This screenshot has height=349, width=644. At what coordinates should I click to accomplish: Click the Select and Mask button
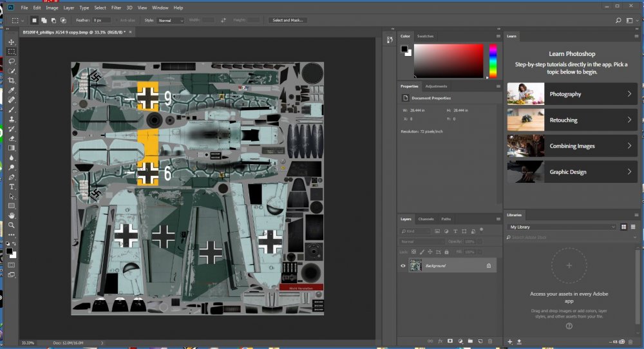[x=287, y=21]
